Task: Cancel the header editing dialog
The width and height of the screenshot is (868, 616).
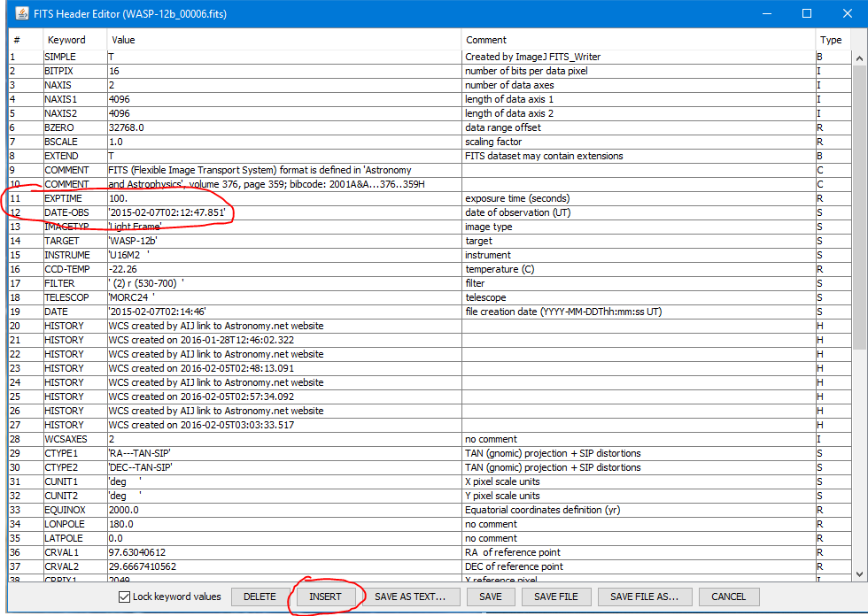Action: click(x=728, y=597)
